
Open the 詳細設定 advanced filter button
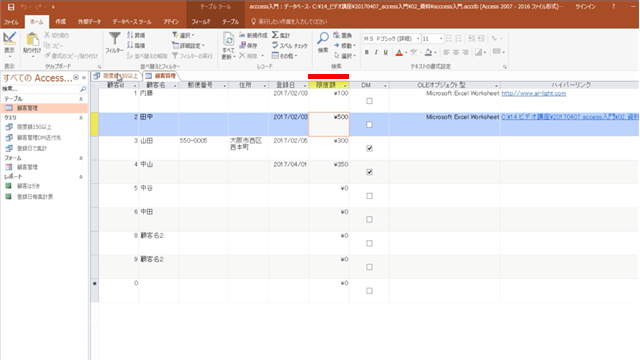tap(188, 45)
